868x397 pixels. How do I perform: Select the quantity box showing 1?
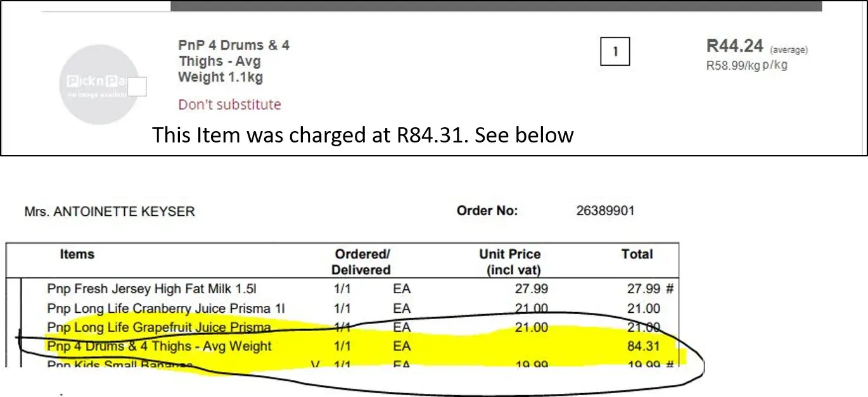click(x=615, y=52)
